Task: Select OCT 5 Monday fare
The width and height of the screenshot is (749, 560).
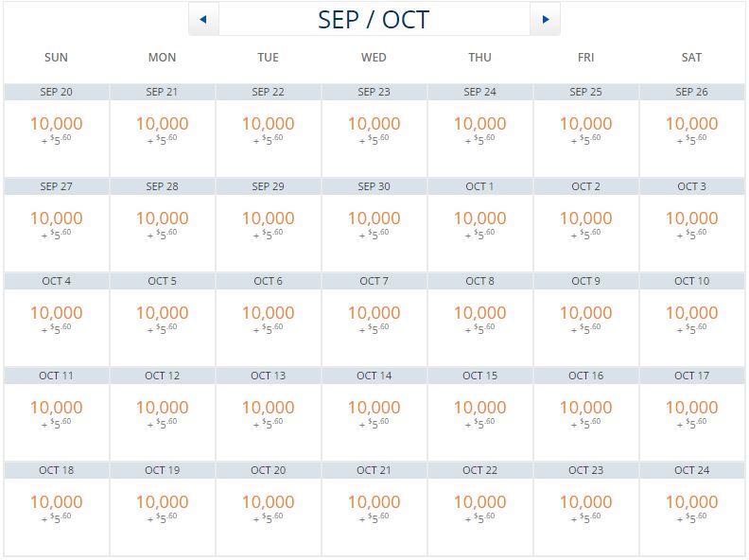Action: click(x=163, y=319)
